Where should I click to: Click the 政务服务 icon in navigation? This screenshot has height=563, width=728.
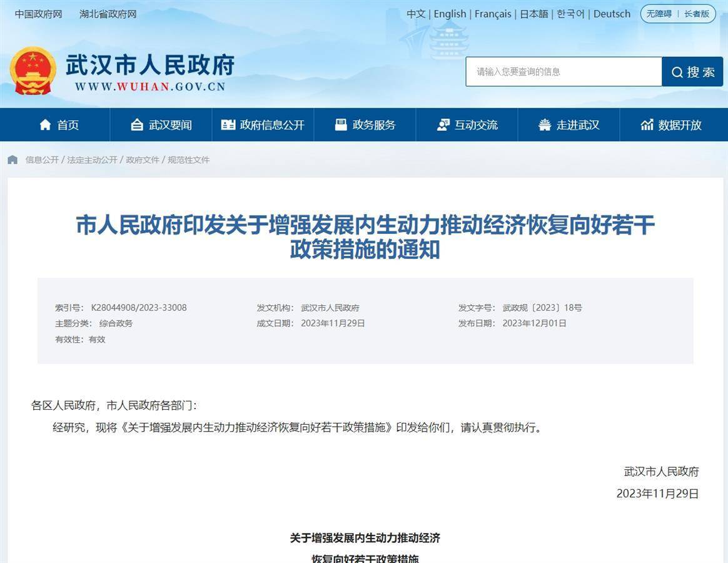[341, 125]
